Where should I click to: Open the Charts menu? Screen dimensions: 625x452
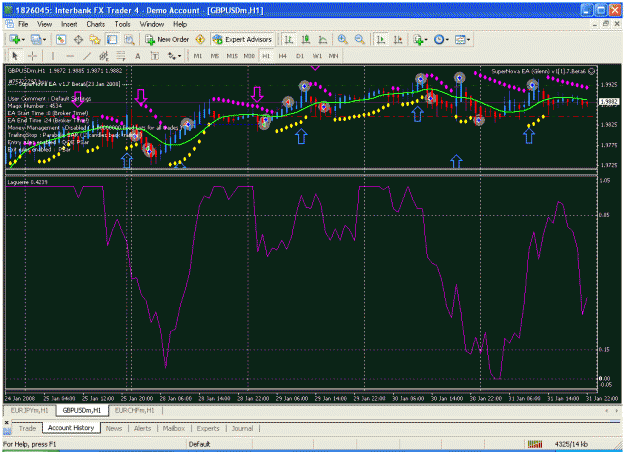pos(96,24)
